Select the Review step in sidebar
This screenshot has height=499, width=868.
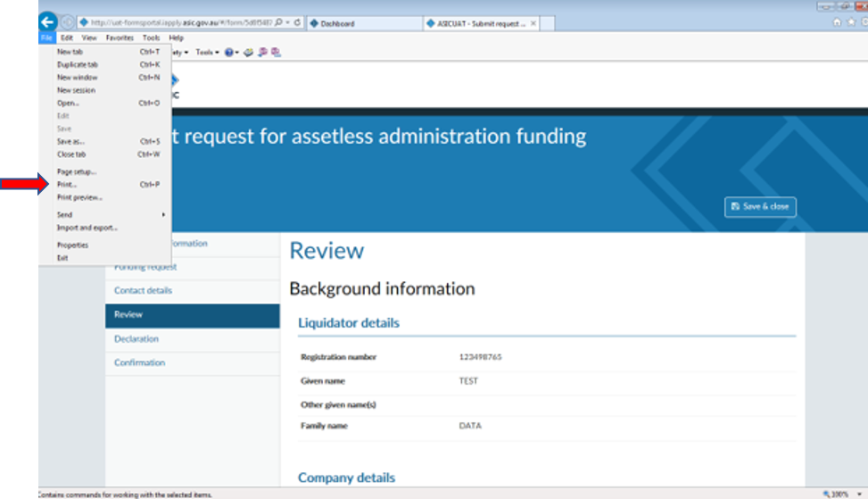[x=192, y=315]
